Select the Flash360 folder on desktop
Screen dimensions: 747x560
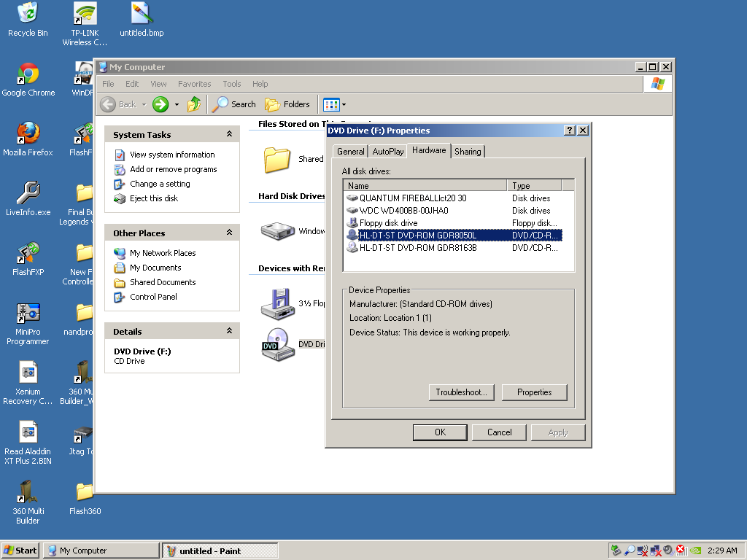85,498
